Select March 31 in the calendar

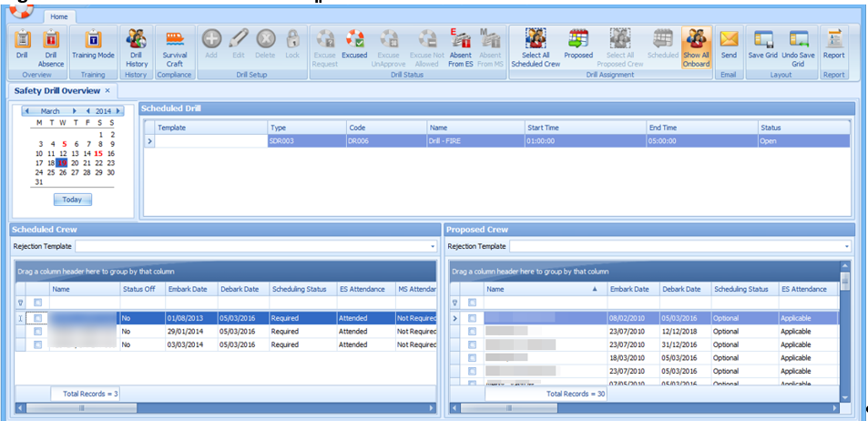click(x=39, y=181)
